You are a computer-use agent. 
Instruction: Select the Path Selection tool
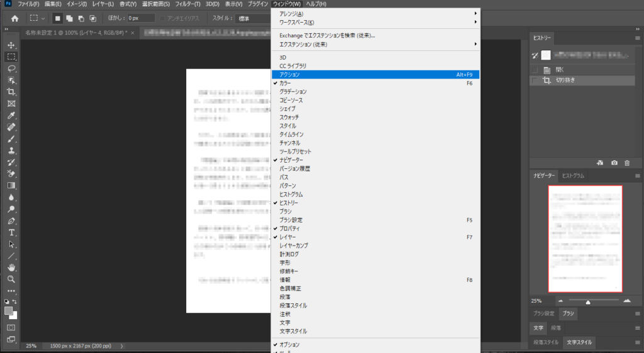point(11,244)
